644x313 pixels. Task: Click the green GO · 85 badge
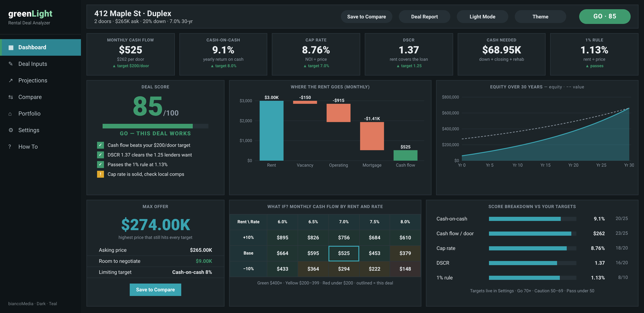coord(605,16)
